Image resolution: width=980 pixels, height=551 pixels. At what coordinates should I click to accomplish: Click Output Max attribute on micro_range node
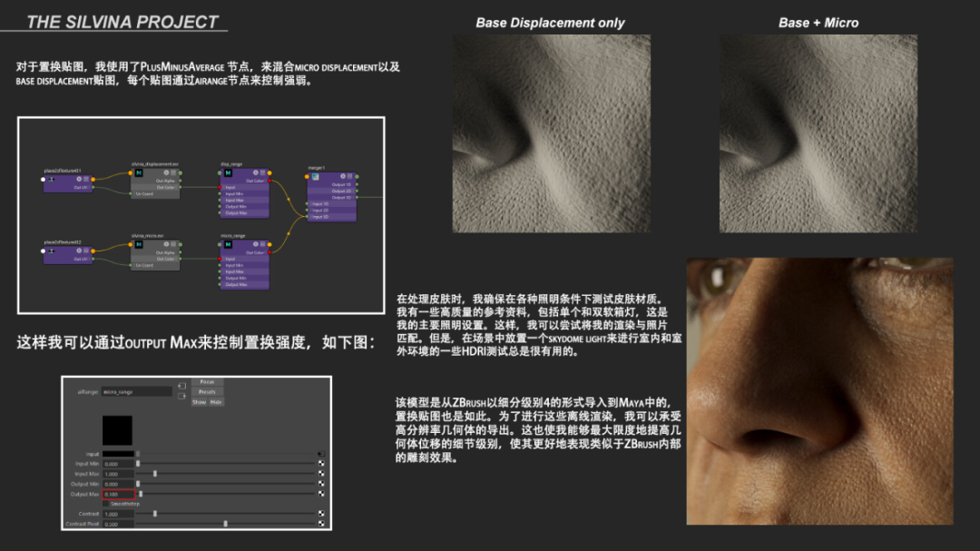click(236, 284)
